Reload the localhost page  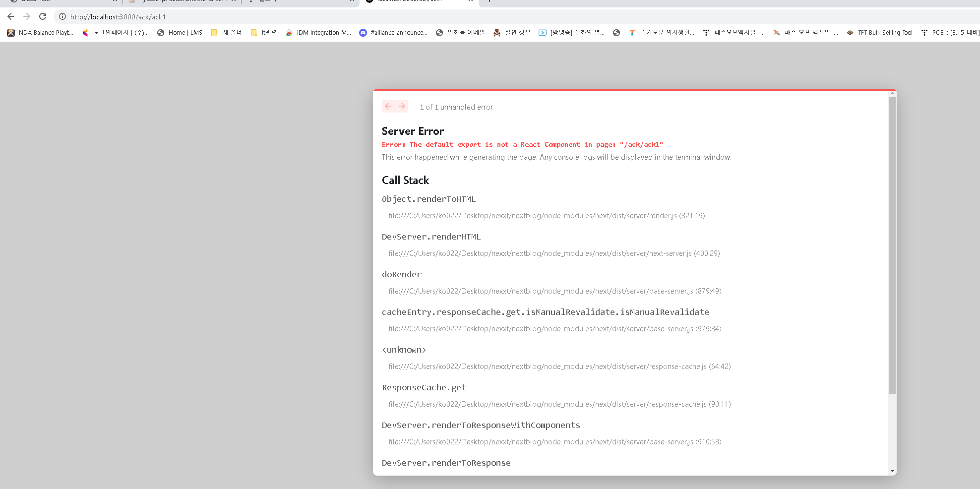[43, 16]
